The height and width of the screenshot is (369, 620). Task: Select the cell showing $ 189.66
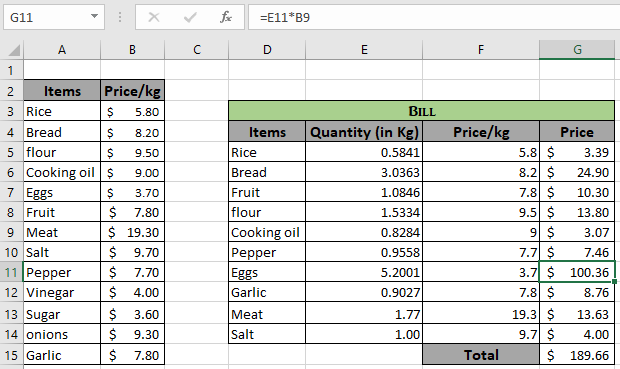577,355
